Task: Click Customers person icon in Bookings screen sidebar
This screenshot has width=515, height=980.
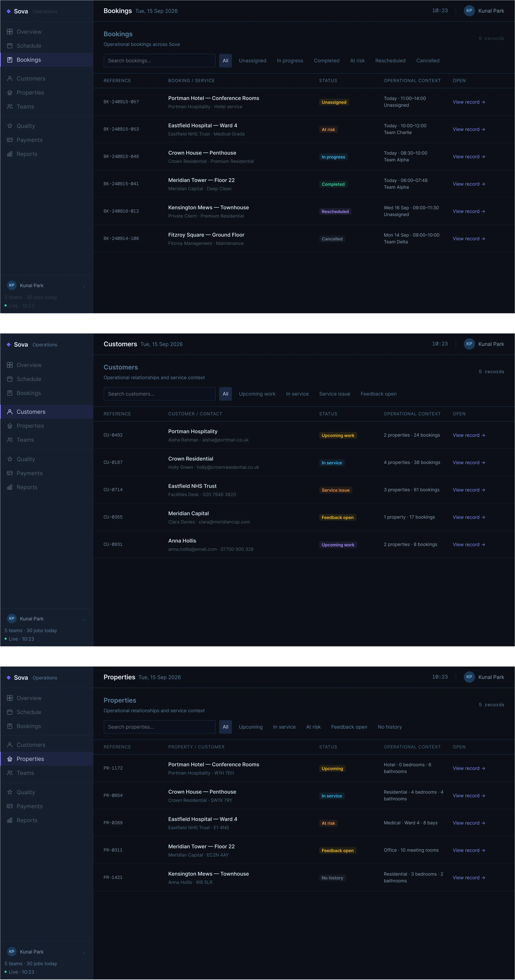Action: [10, 79]
